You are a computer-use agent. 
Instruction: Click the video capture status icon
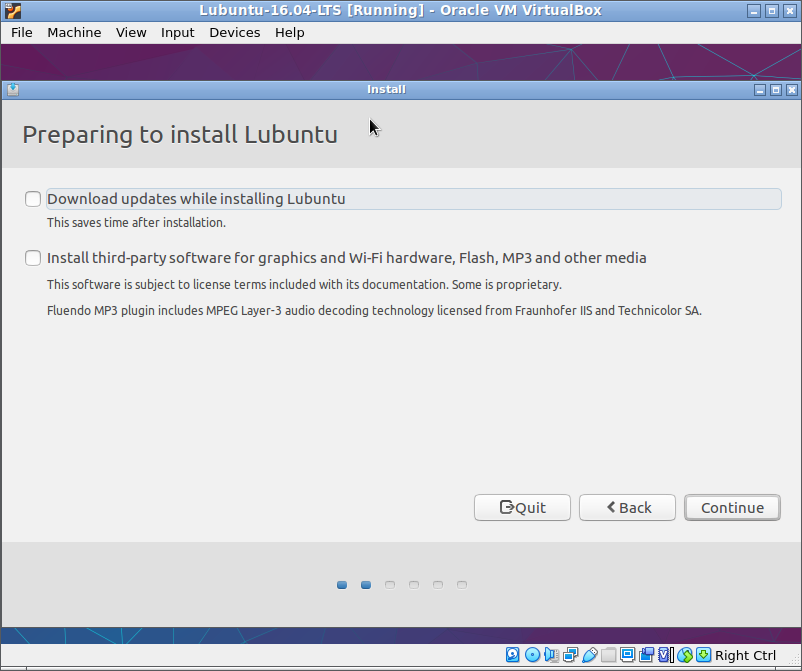pos(647,655)
